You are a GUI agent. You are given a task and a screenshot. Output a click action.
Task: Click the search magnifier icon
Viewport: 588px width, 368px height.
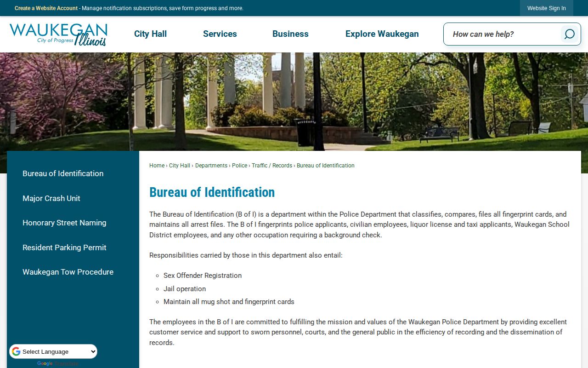click(x=569, y=34)
